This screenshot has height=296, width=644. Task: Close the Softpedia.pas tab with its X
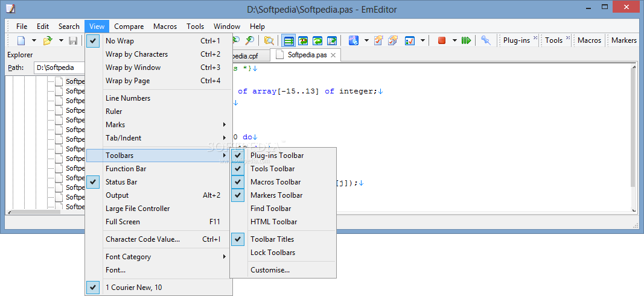click(333, 55)
